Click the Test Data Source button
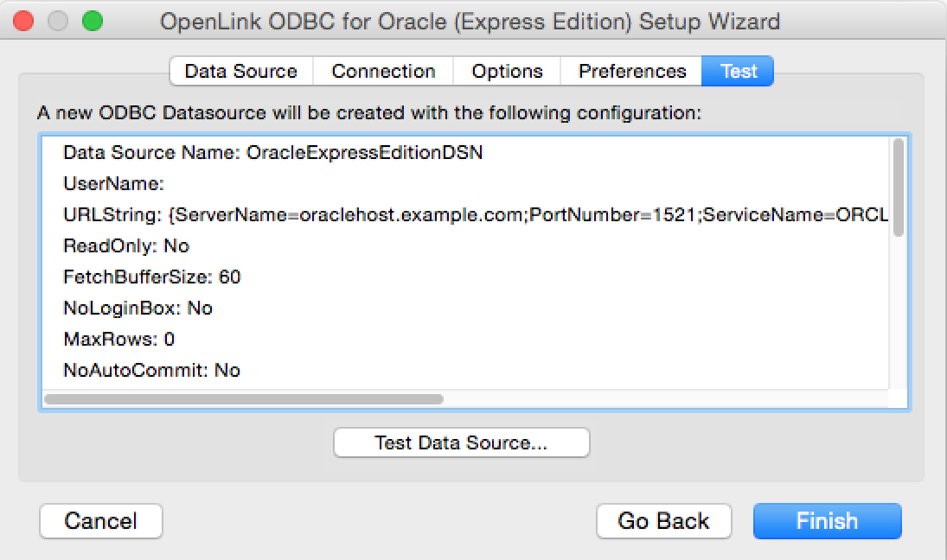 coord(462,442)
